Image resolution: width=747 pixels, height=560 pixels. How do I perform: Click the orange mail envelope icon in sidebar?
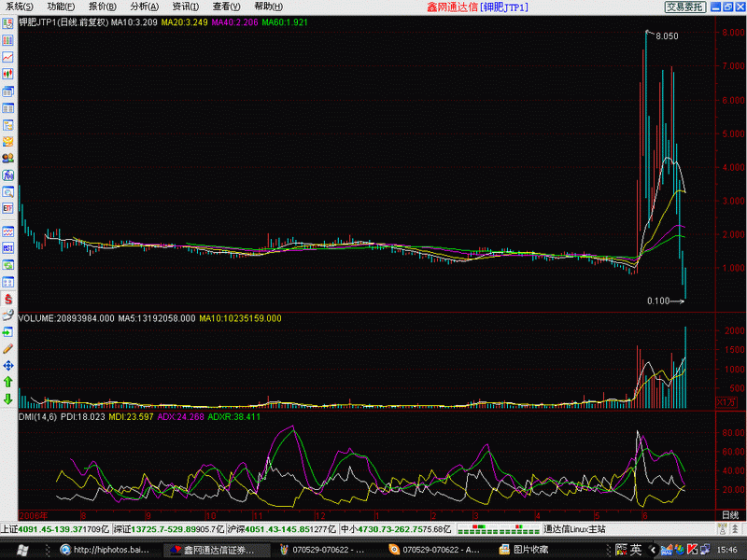(x=7, y=142)
